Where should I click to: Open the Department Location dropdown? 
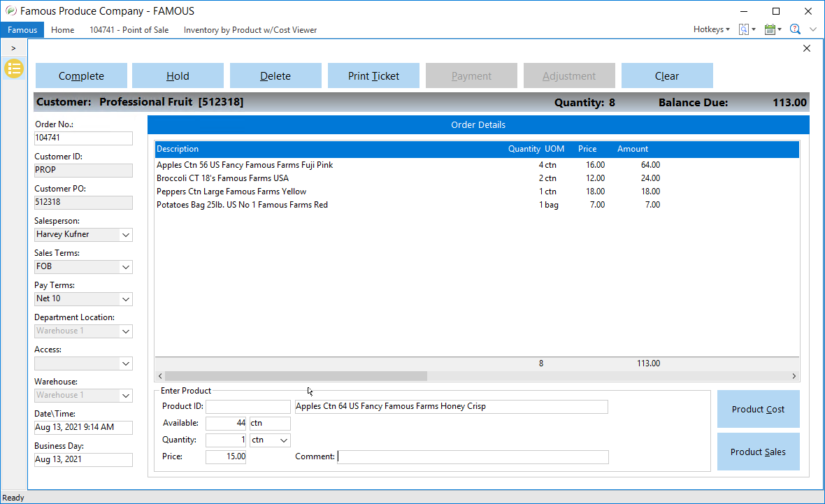coord(126,331)
